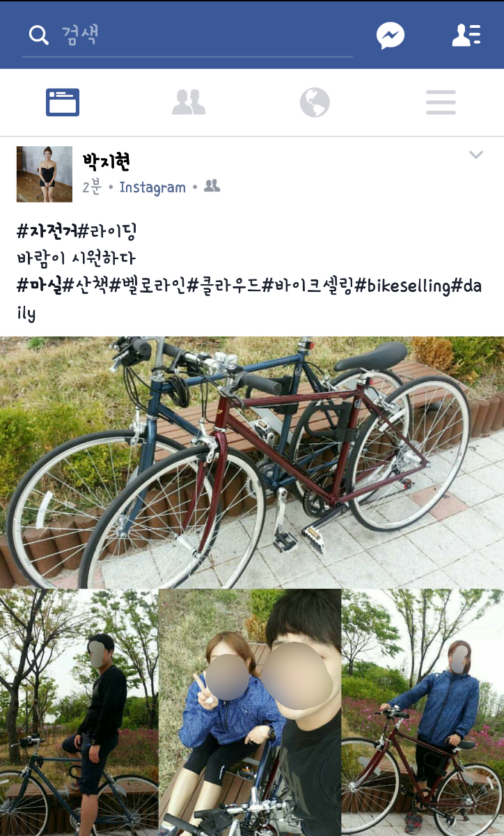Expand post options chevron
This screenshot has width=504, height=836.
click(476, 155)
